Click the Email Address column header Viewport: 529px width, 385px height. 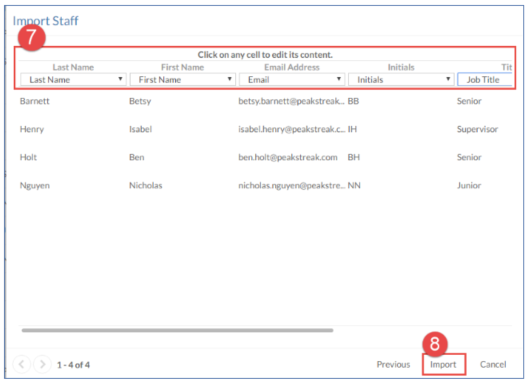292,67
